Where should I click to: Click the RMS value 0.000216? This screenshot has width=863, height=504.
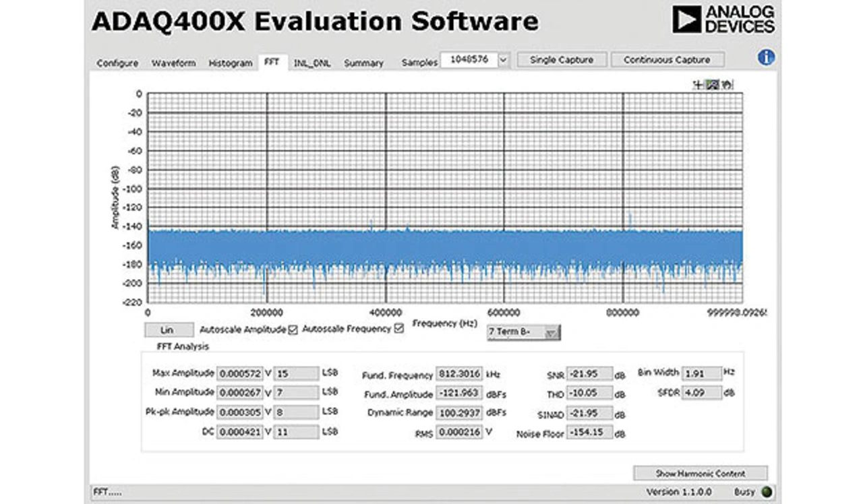tap(458, 433)
